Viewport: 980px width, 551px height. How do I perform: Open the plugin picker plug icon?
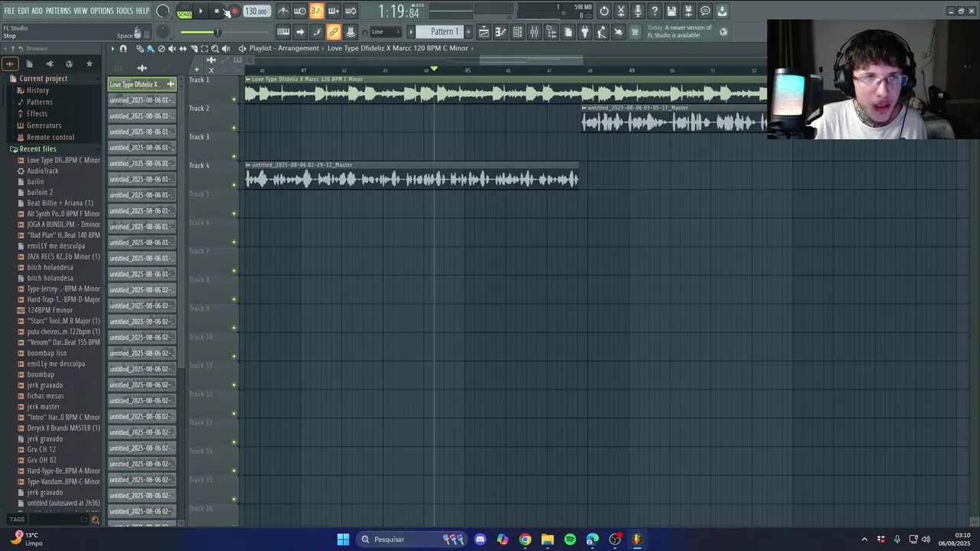[584, 31]
